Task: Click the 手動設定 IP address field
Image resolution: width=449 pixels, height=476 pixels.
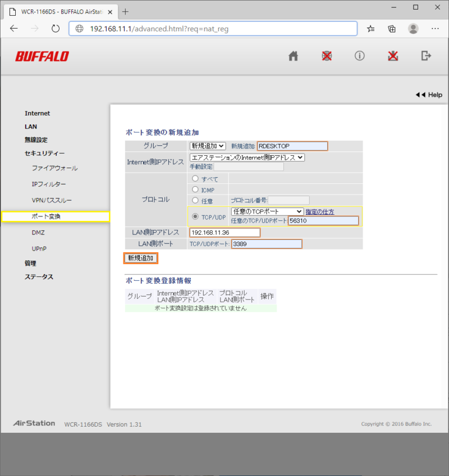Action: tap(249, 167)
